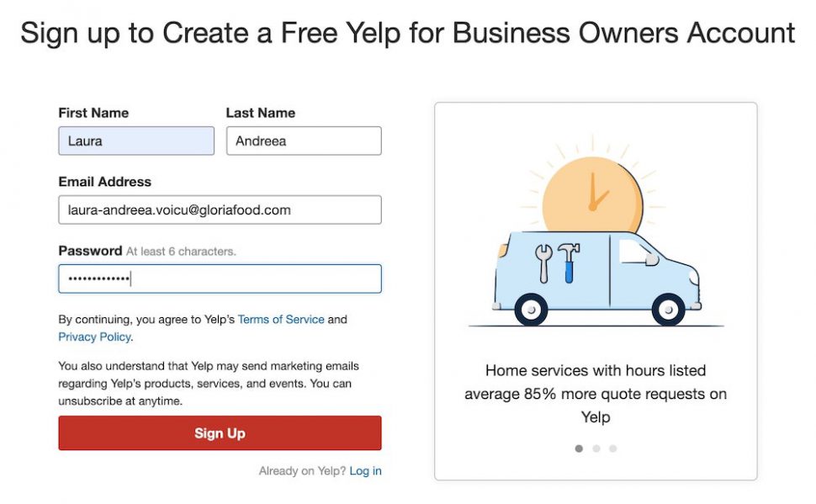This screenshot has height=504, width=816.
Task: Click the Log in link
Action: tap(365, 470)
